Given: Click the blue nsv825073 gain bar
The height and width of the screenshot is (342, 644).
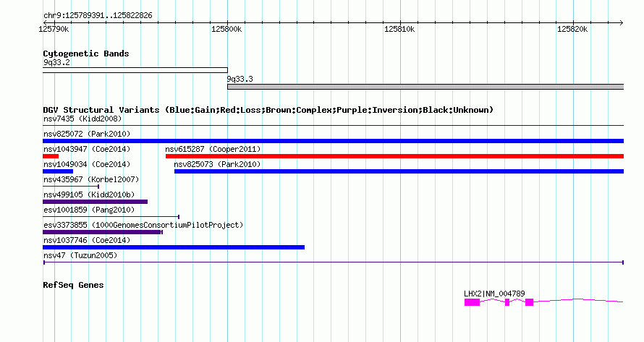Looking at the screenshot, I should click(x=399, y=171).
